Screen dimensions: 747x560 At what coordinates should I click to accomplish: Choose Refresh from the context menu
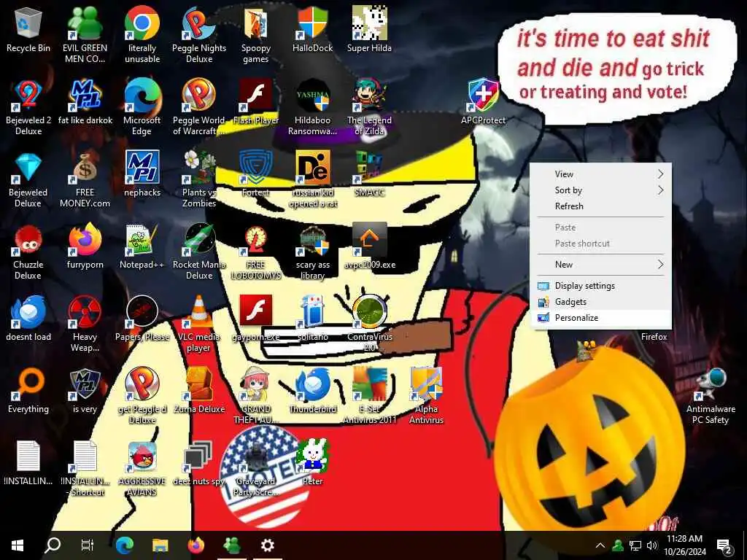coord(601,206)
